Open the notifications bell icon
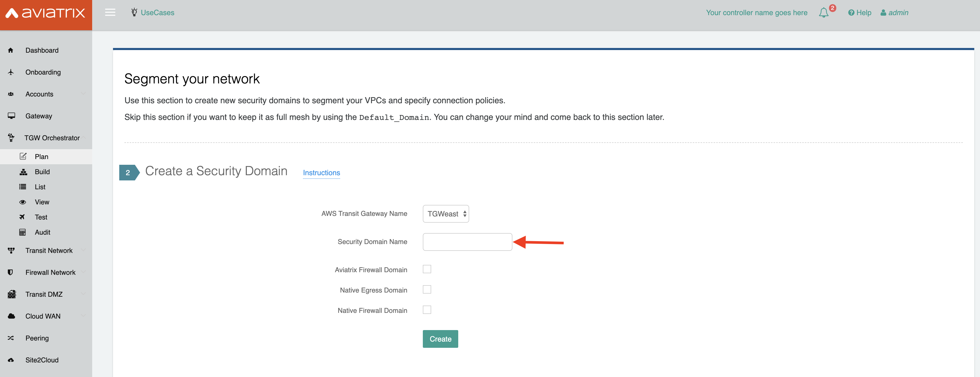This screenshot has width=980, height=377. point(823,13)
